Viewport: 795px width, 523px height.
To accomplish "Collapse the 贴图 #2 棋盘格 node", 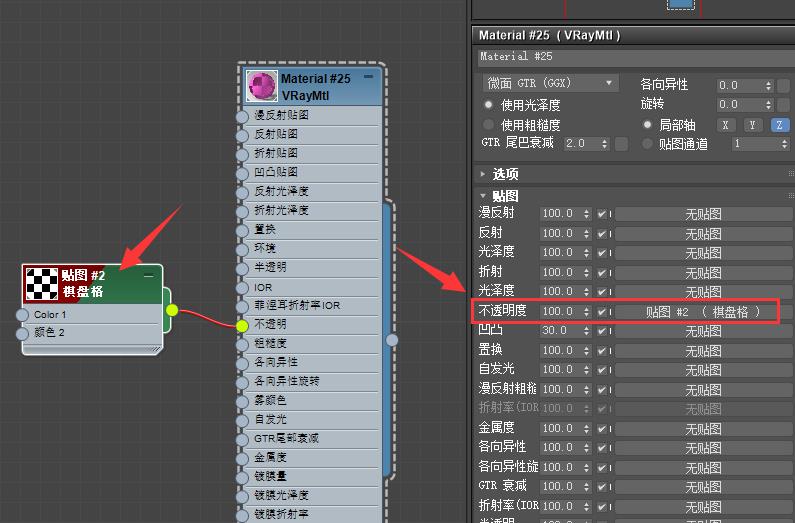I will click(149, 276).
